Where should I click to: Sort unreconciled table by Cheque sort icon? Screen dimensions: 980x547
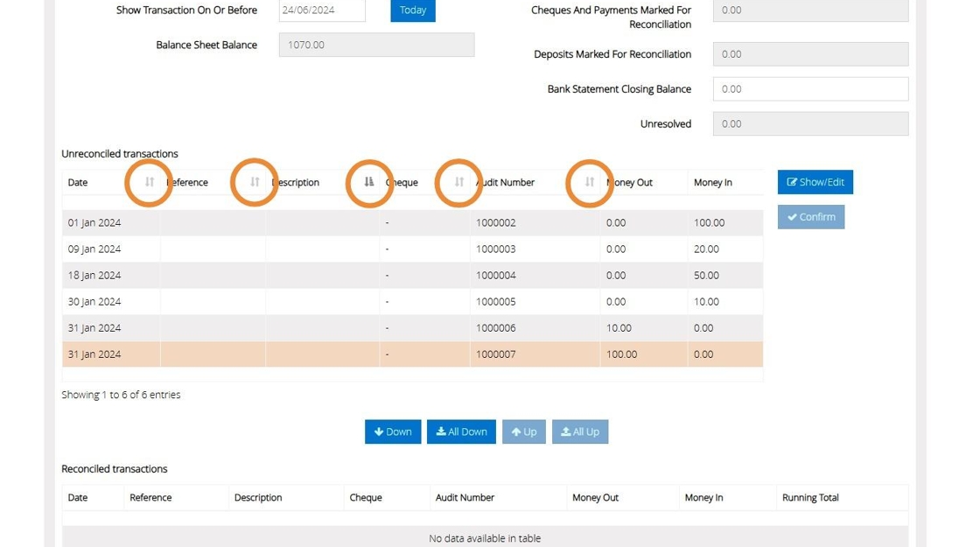click(458, 182)
